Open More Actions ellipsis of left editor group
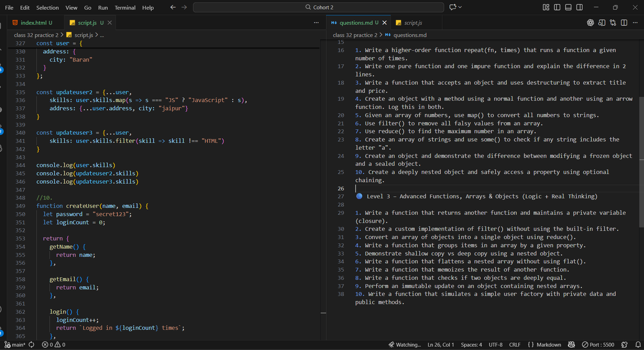The image size is (644, 350). (x=317, y=23)
